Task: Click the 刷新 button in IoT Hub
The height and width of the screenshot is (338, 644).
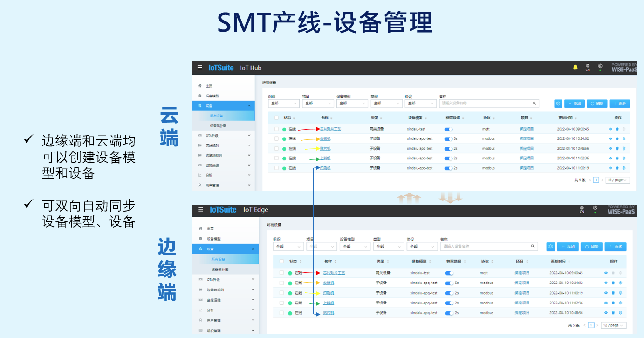Action: coord(597,103)
